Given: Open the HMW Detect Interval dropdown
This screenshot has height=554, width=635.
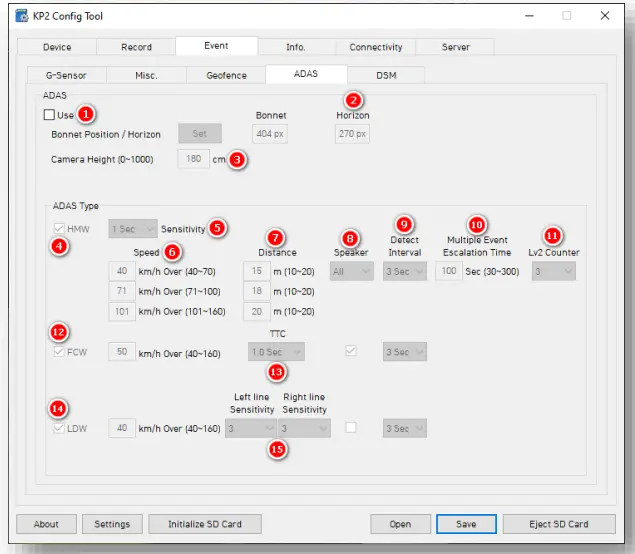Looking at the screenshot, I should coord(405,271).
